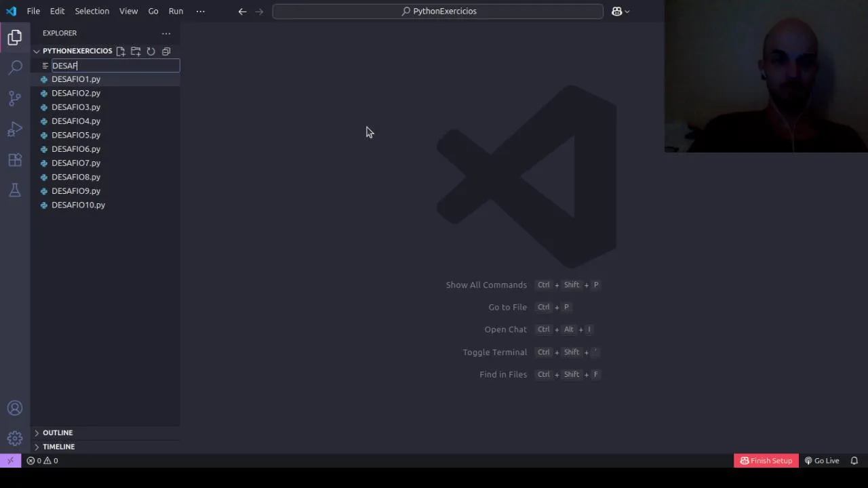Image resolution: width=868 pixels, height=488 pixels.
Task: Open the View menu
Action: [128, 11]
